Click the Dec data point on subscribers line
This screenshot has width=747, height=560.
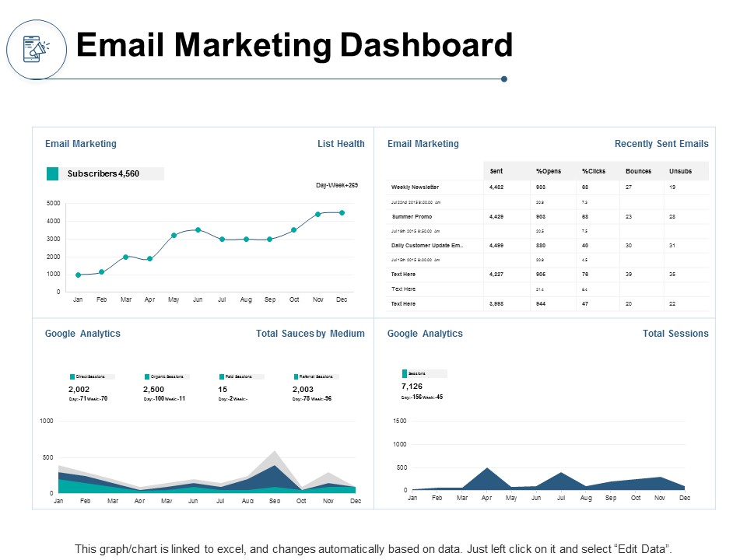[x=342, y=213]
